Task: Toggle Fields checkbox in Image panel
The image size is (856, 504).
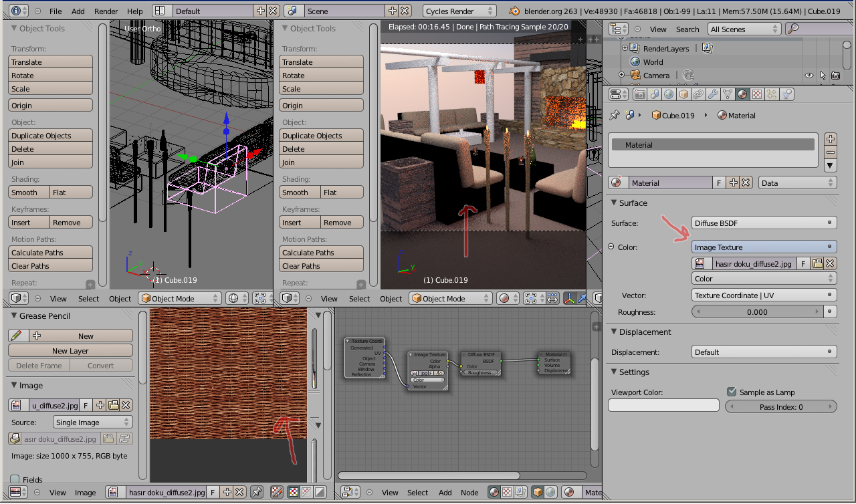Action: (15, 479)
